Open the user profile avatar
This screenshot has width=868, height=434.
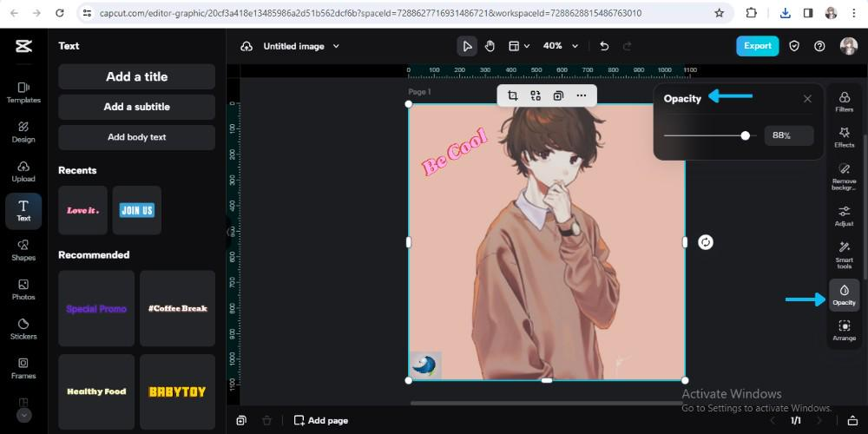click(x=849, y=47)
